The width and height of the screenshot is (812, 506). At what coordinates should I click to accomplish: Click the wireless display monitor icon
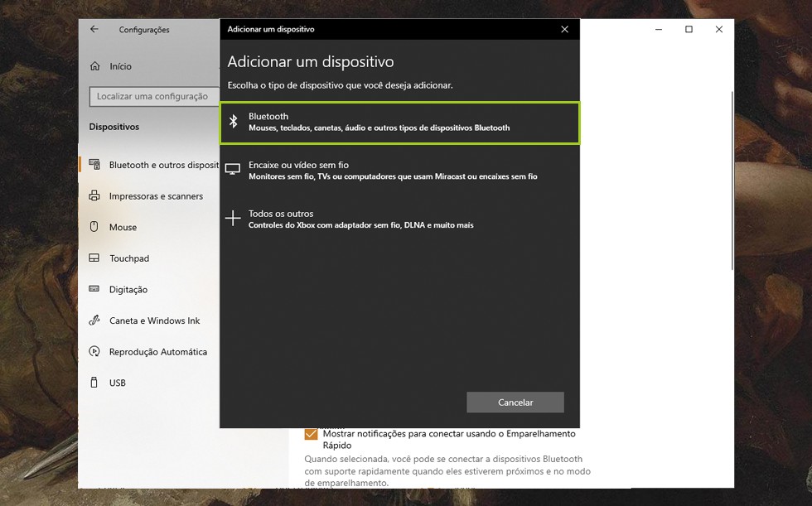[233, 170]
